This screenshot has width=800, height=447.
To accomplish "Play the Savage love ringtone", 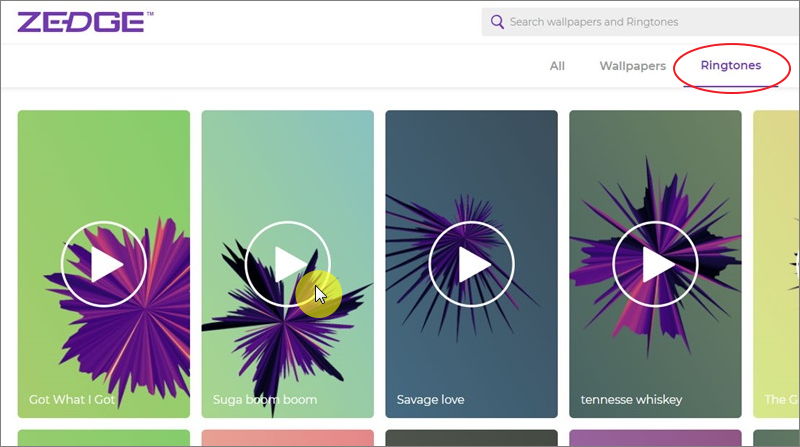I will (471, 264).
